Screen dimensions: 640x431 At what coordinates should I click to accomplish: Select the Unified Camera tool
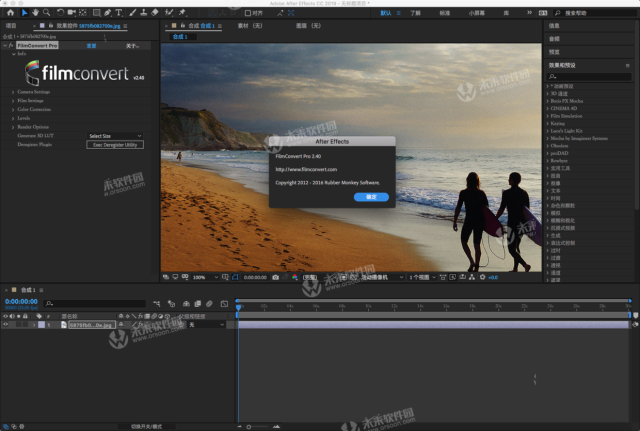tap(72, 13)
